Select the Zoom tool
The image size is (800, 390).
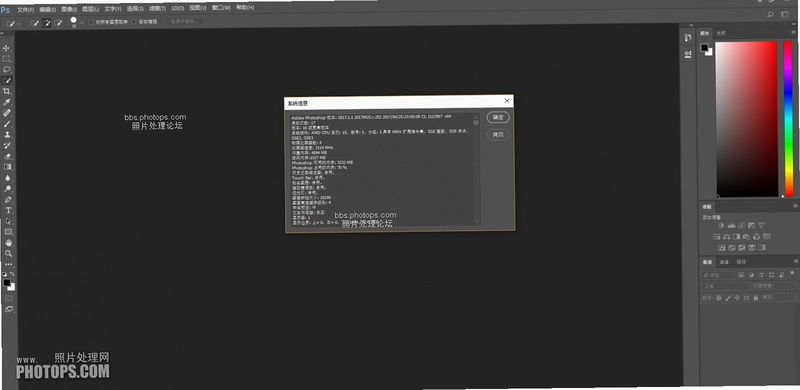click(9, 253)
